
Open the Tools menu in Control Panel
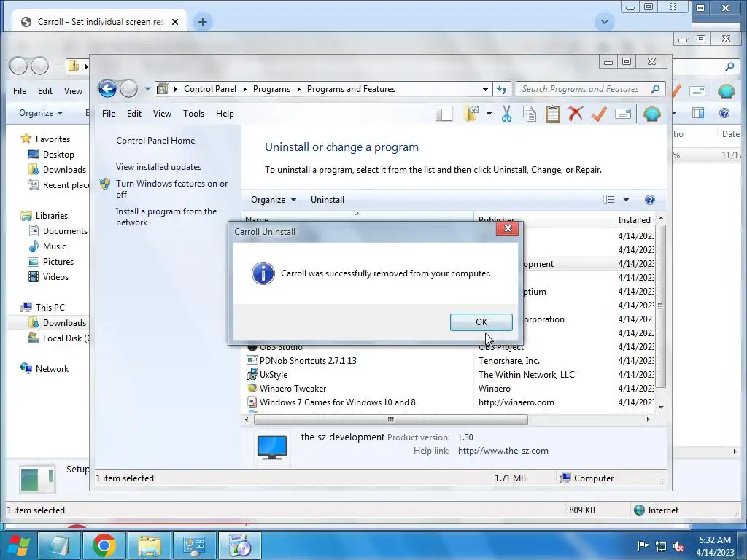(x=193, y=113)
